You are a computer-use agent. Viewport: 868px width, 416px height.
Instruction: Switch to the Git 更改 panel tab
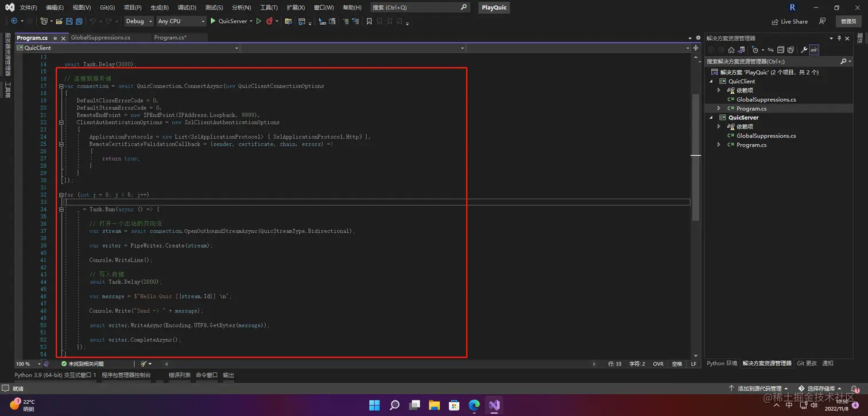point(807,363)
